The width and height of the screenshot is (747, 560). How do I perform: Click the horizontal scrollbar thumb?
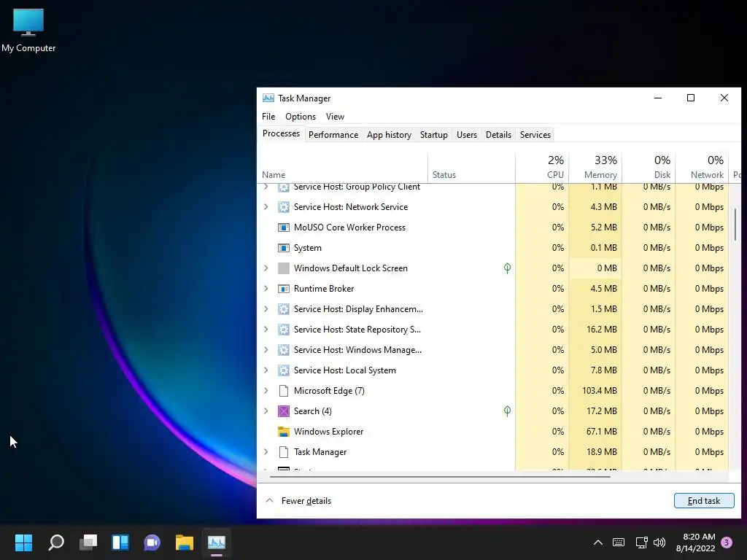coord(440,476)
